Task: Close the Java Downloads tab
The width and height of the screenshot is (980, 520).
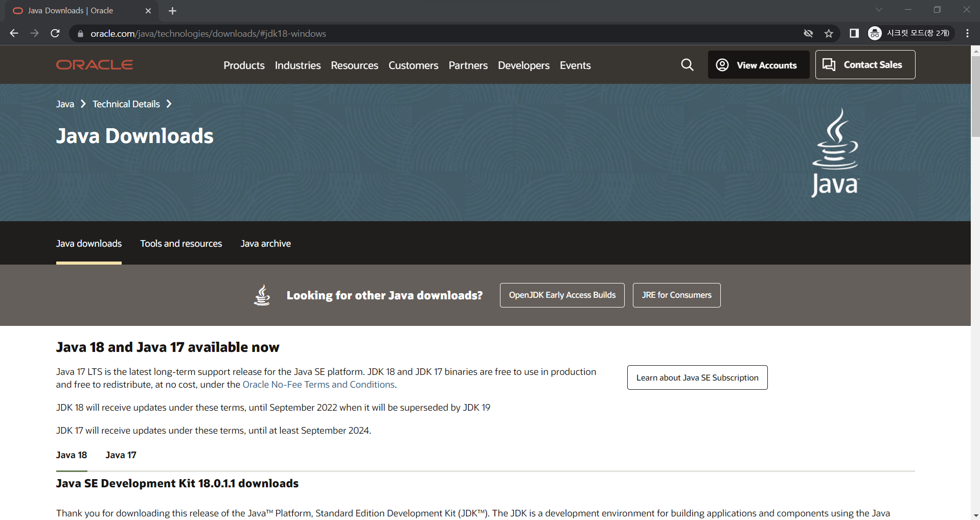Action: coord(148,11)
